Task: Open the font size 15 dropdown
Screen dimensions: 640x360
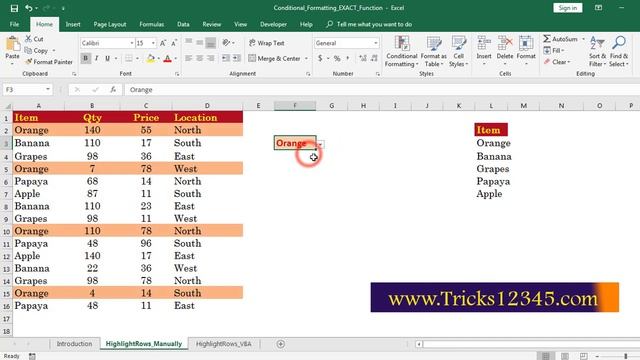Action: point(153,43)
